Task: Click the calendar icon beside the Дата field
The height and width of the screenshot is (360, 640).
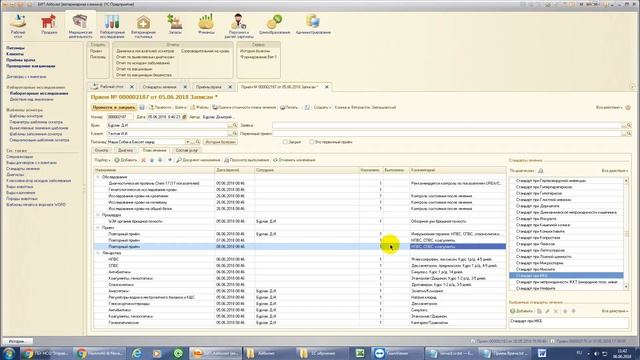Action: coord(184,117)
